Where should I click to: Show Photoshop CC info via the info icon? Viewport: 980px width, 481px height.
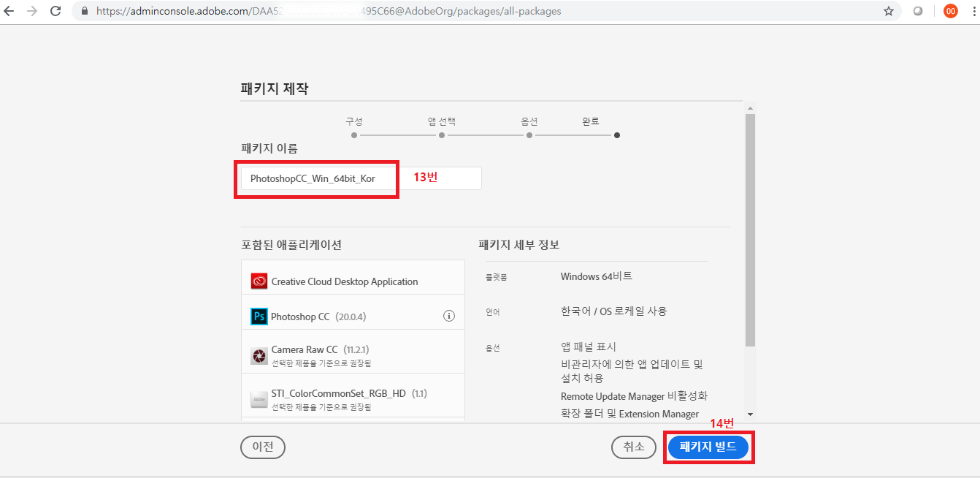[x=449, y=317]
